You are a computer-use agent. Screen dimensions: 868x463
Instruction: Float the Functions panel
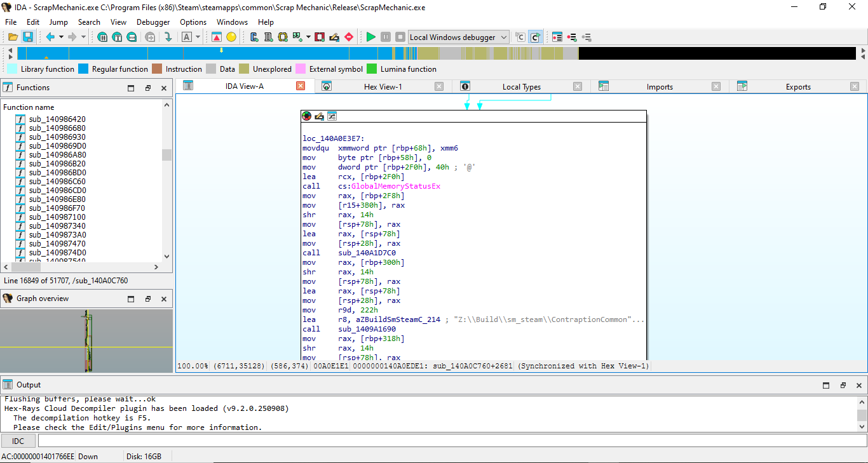[147, 88]
